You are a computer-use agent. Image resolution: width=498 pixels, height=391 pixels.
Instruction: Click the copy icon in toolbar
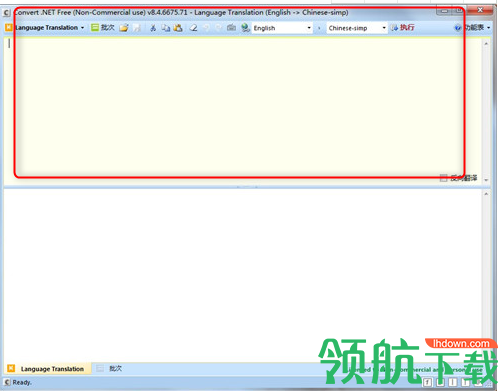pos(166,28)
